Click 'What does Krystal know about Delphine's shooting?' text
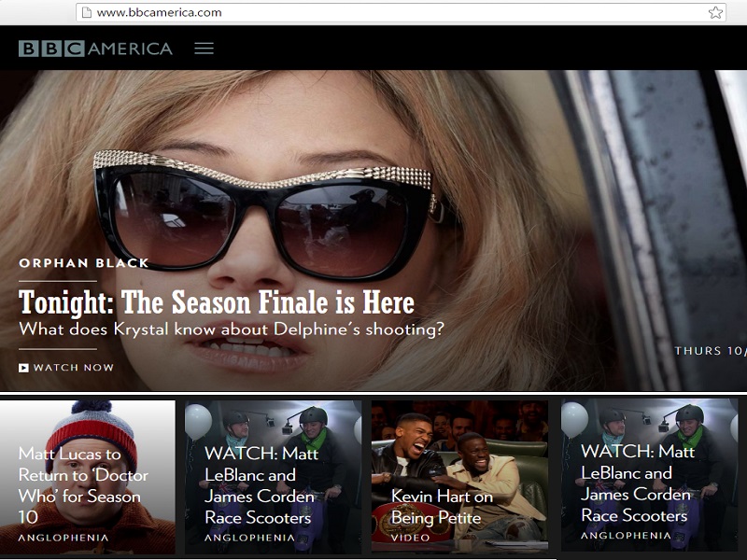This screenshot has width=747, height=560. point(232,329)
